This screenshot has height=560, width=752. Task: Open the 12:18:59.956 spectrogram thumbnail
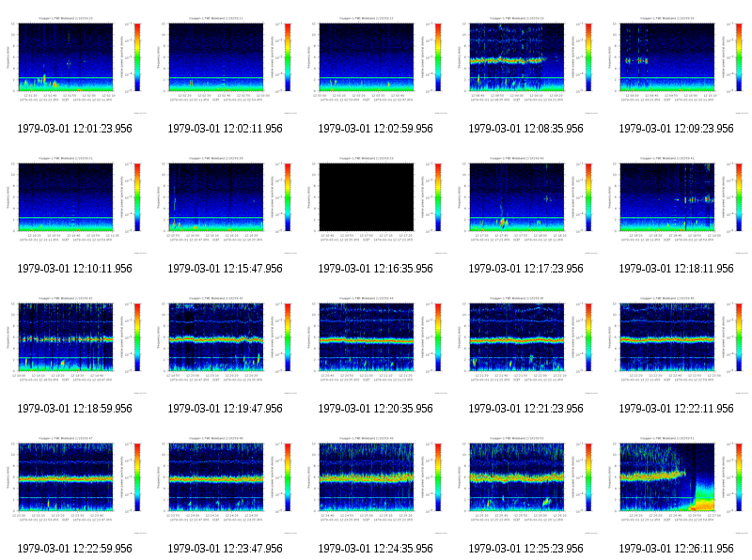[75, 345]
